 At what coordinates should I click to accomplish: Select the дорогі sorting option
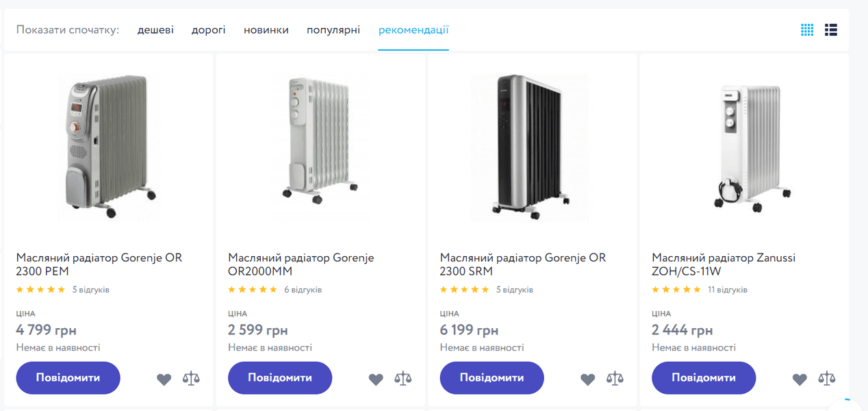tap(208, 29)
